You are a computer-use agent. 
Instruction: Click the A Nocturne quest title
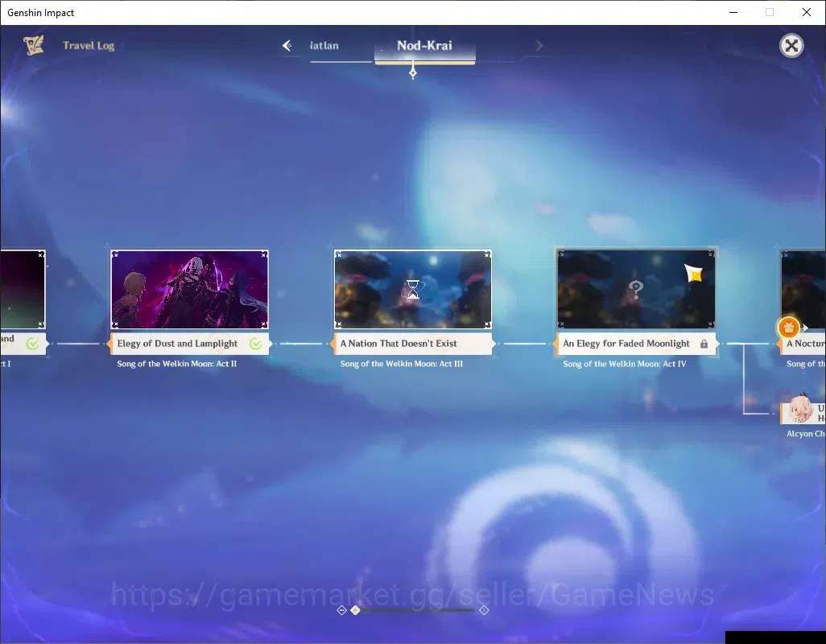[805, 343]
